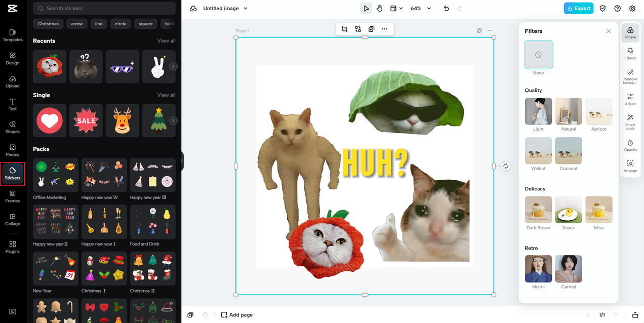The height and width of the screenshot is (323, 644).
Task: Open the help question mark icon
Action: (x=617, y=9)
